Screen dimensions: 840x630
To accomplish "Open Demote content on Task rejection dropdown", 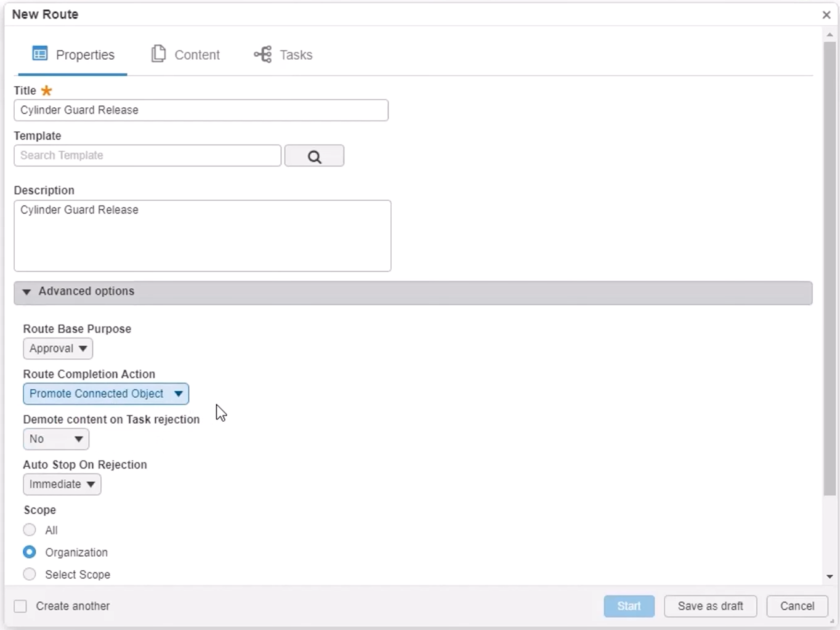I will (56, 439).
